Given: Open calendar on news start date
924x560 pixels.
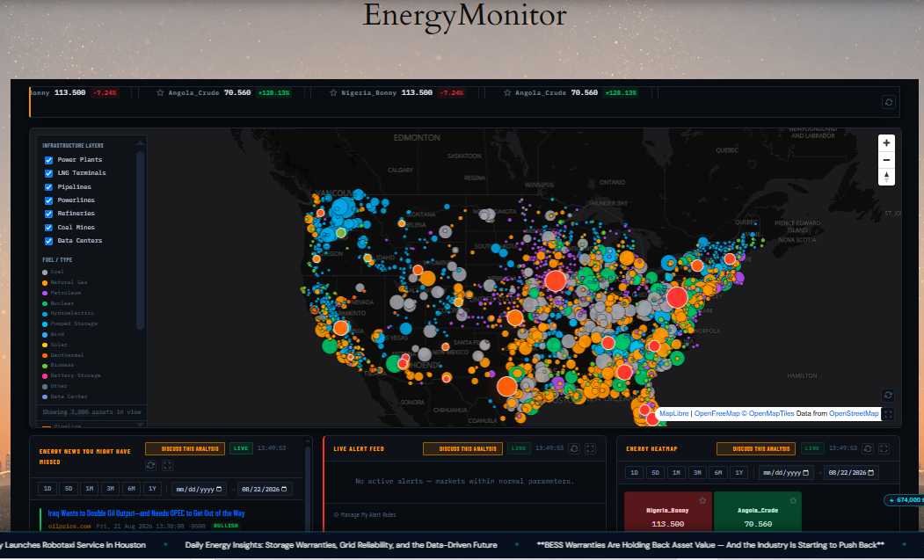Looking at the screenshot, I should (x=219, y=490).
